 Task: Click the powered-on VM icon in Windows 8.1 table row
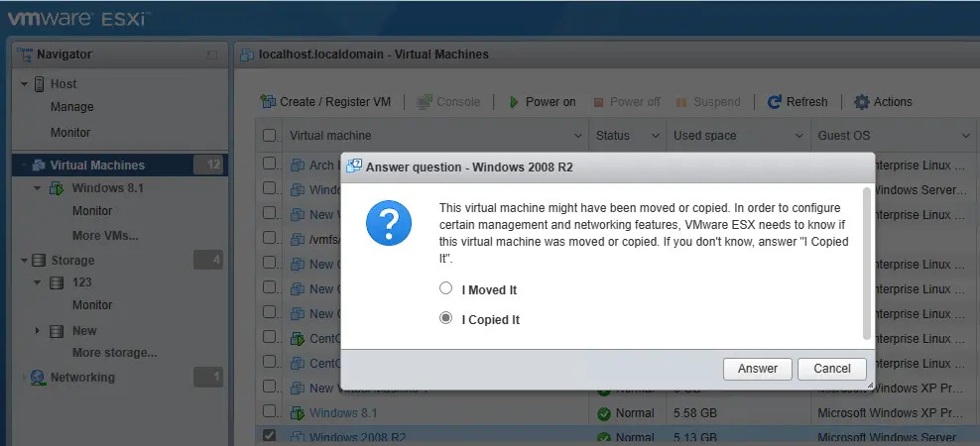click(298, 413)
